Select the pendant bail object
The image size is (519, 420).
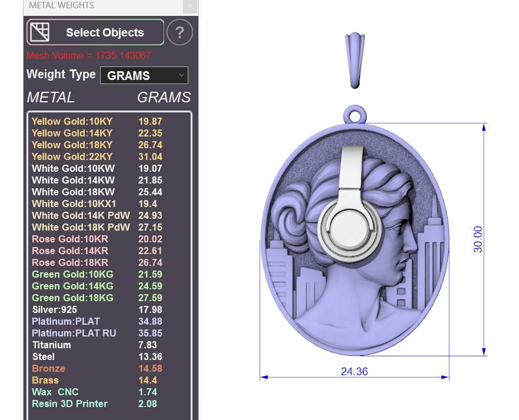pos(355,61)
